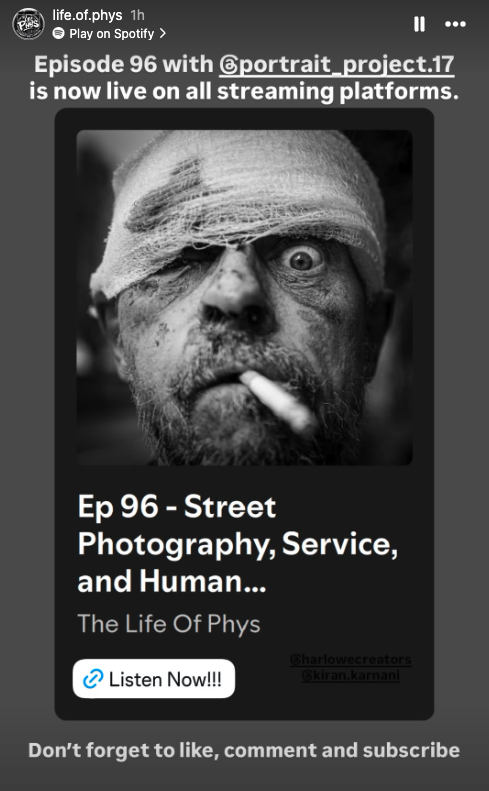The height and width of the screenshot is (791, 489).
Task: Open the Play on Spotify link
Action: pos(110,33)
